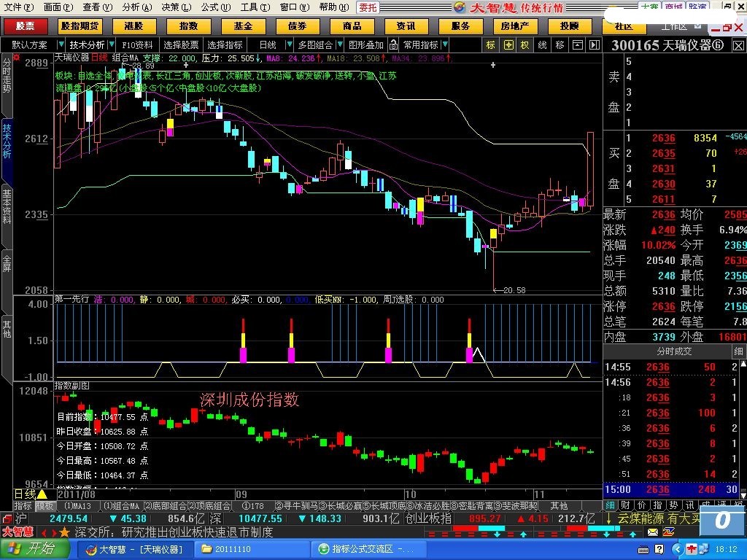Close the 300165 天瑞仪器 quote panel
Image resolution: width=747 pixels, height=560 pixels.
tap(738, 46)
